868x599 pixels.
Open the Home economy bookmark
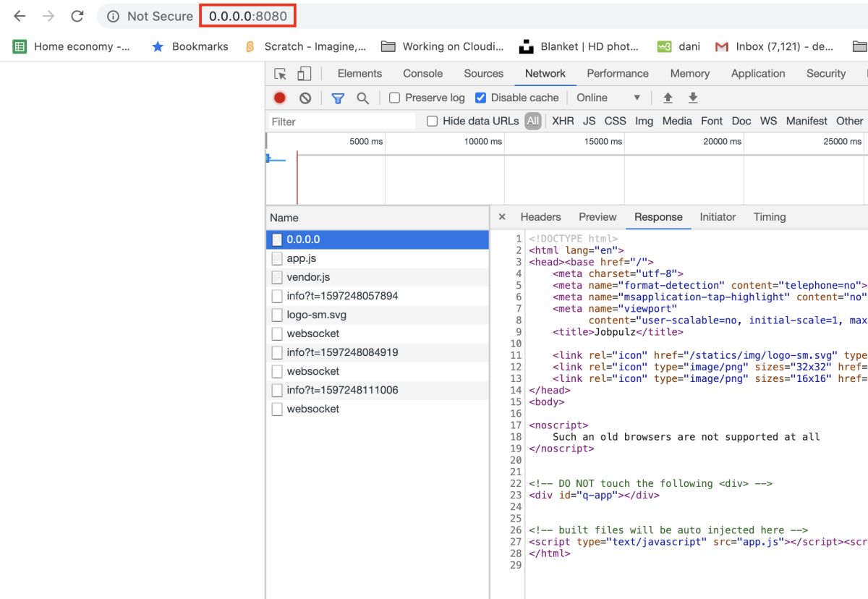(72, 46)
